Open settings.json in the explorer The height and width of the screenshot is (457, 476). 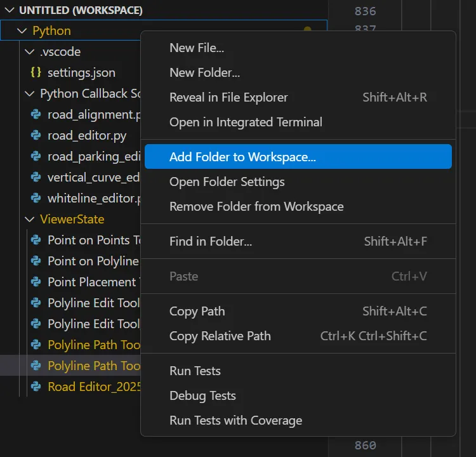(x=81, y=73)
